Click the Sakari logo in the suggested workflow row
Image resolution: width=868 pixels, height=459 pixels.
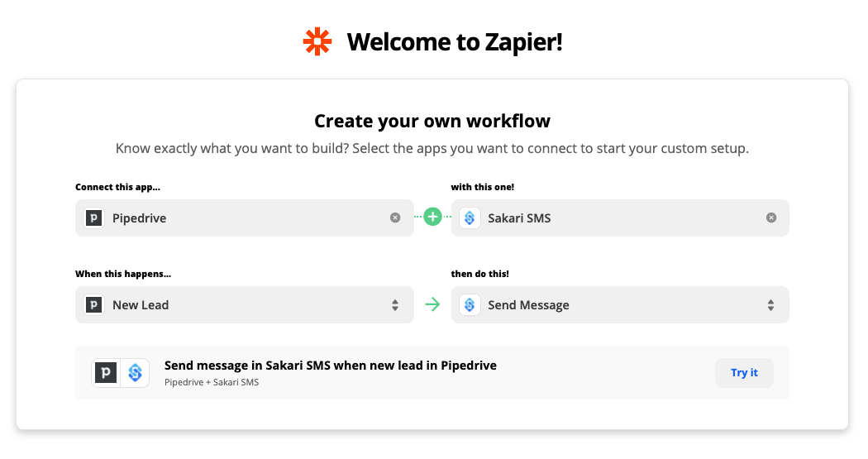pyautogui.click(x=135, y=373)
